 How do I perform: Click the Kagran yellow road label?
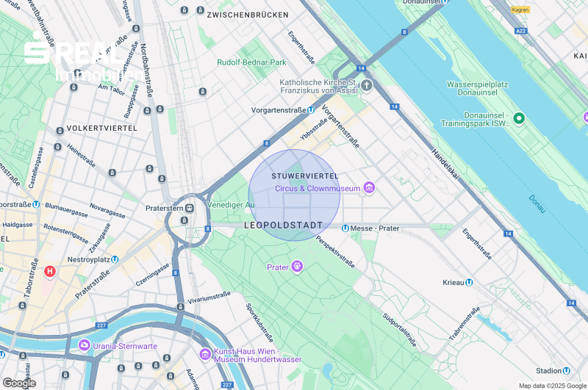click(x=520, y=10)
